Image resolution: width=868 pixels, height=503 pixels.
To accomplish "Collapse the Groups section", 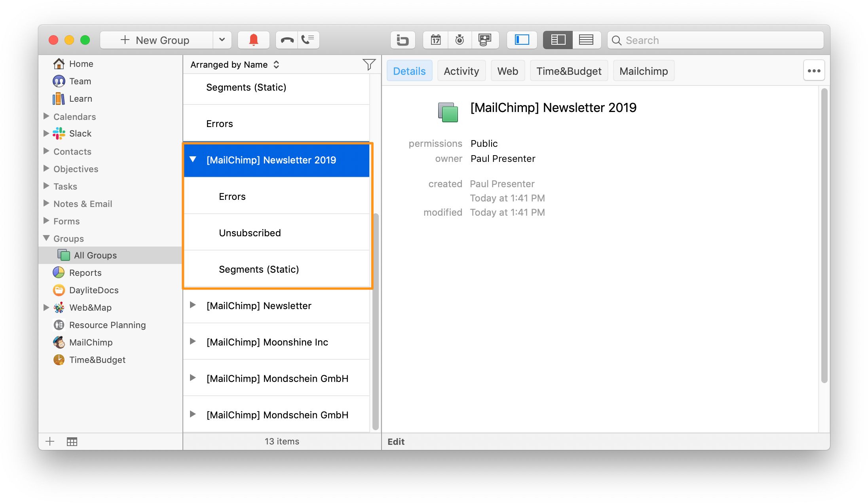I will point(46,238).
